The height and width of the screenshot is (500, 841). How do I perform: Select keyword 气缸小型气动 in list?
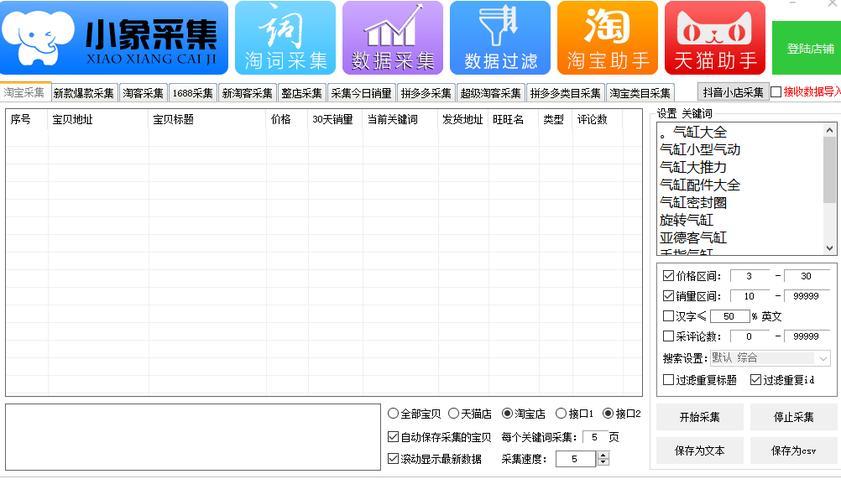(x=700, y=150)
